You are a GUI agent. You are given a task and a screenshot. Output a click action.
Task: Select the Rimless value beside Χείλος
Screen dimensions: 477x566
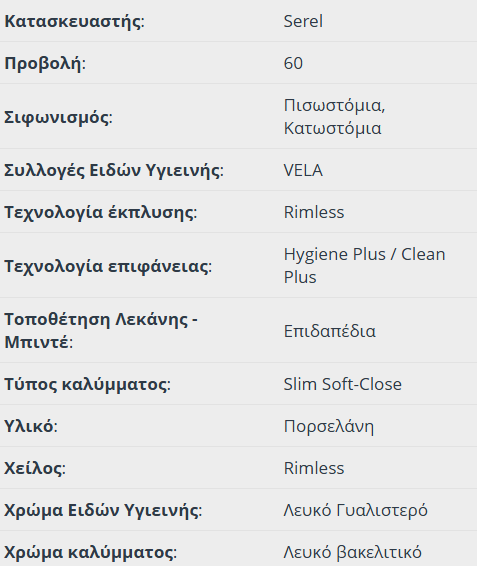314,468
